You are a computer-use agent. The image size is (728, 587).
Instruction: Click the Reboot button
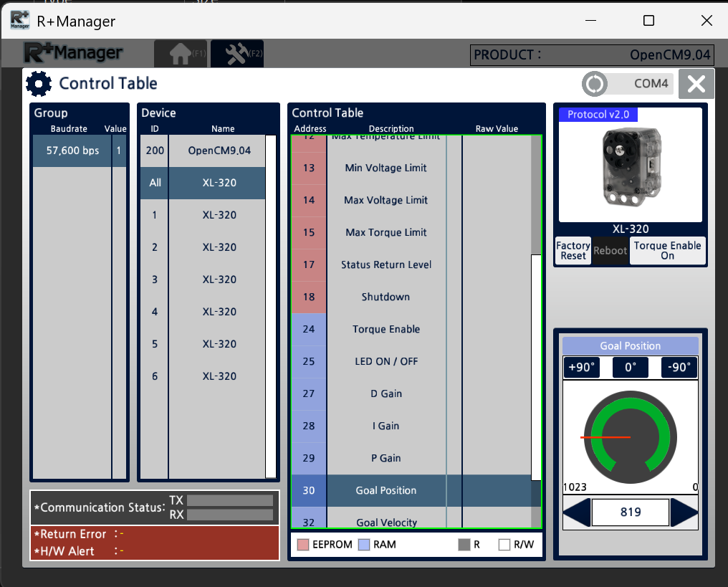tap(610, 251)
